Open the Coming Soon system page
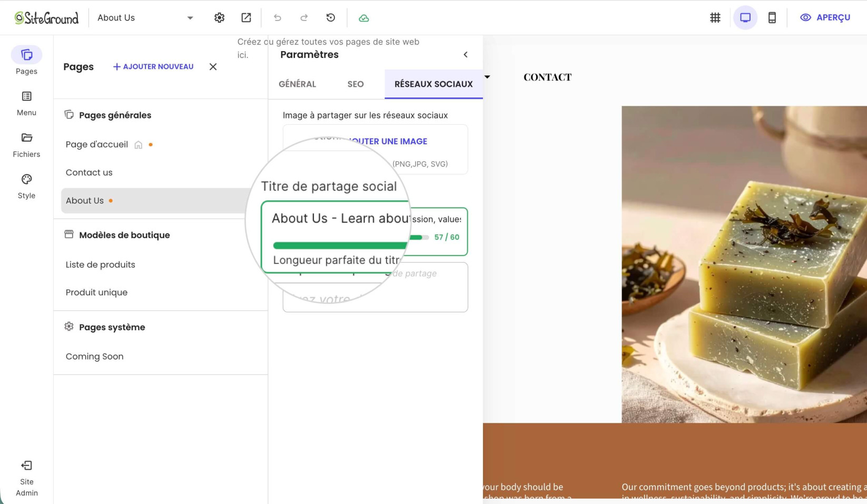The width and height of the screenshot is (867, 504). click(94, 357)
